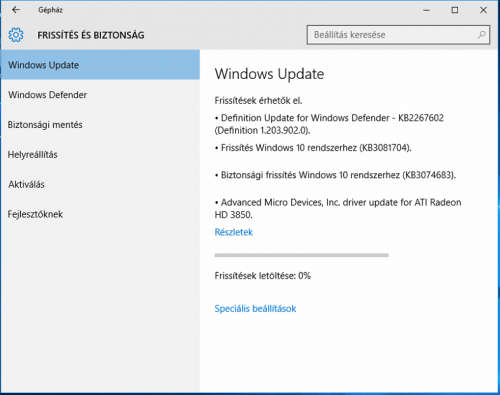Click the update download progress bar
Screen dimensions: 500x395
pos(301,255)
